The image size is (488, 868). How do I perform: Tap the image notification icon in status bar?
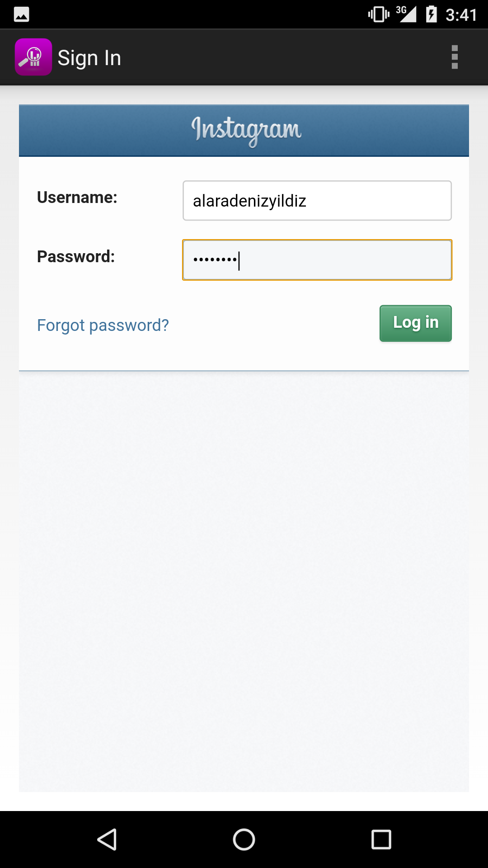pos(21,14)
